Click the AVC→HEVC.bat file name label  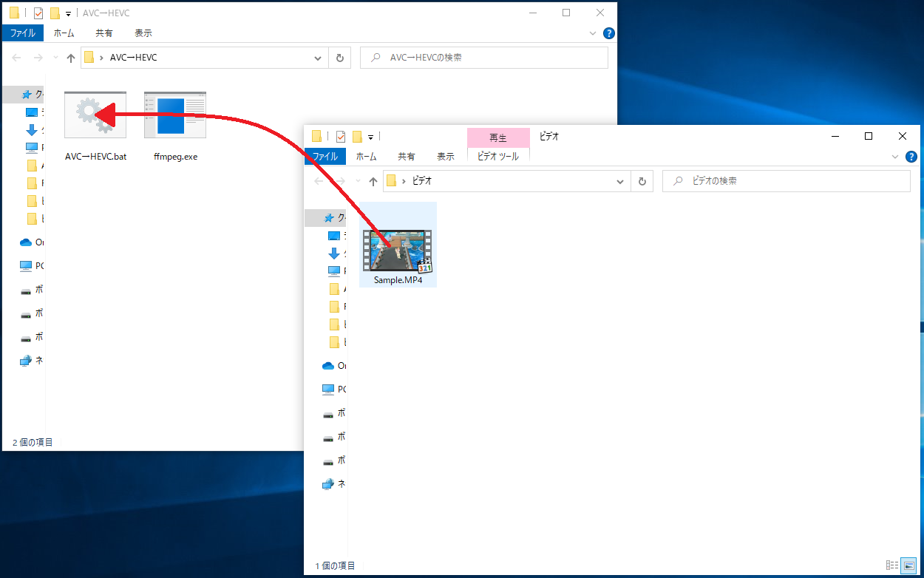point(95,157)
